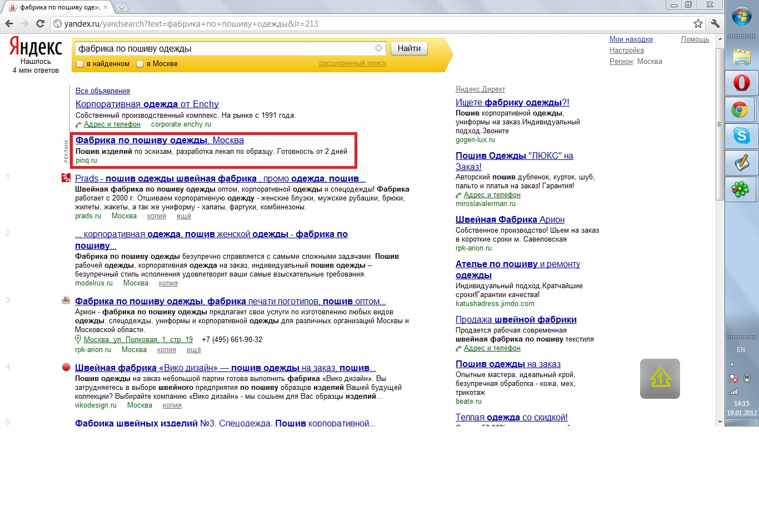
Task: Open the pencil notepad taskbar app
Action: click(x=742, y=162)
